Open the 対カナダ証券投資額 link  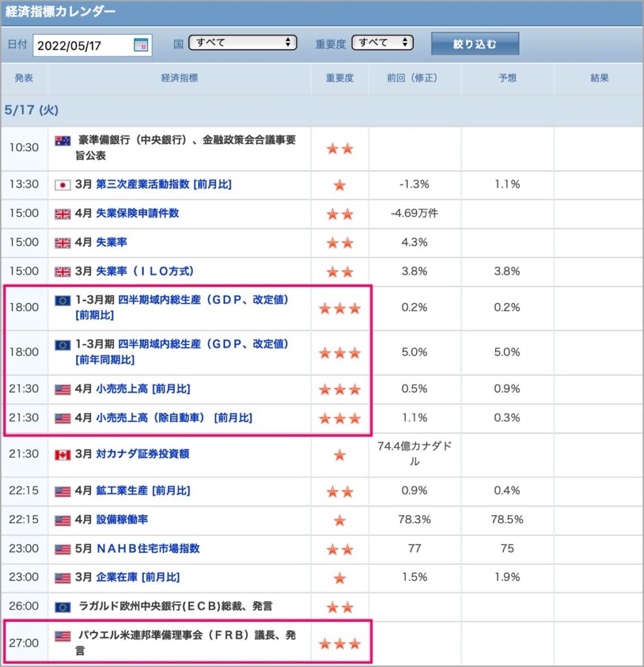pyautogui.click(x=143, y=454)
